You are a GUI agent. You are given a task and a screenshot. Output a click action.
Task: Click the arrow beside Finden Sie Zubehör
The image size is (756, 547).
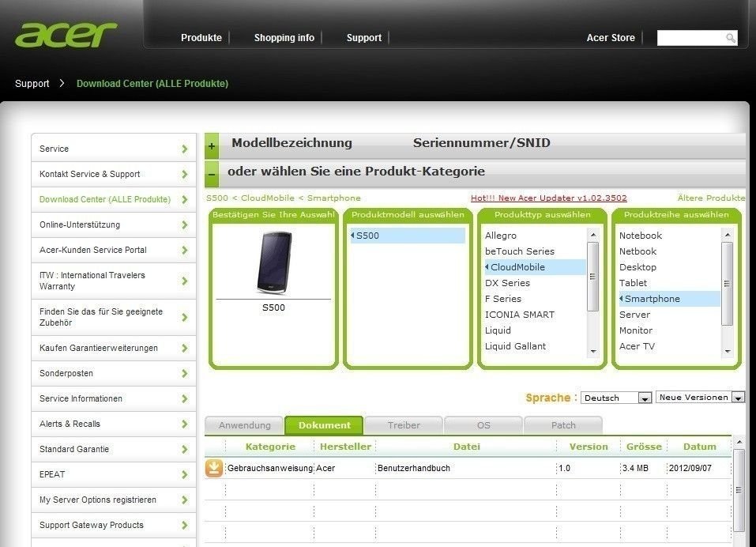click(x=185, y=317)
